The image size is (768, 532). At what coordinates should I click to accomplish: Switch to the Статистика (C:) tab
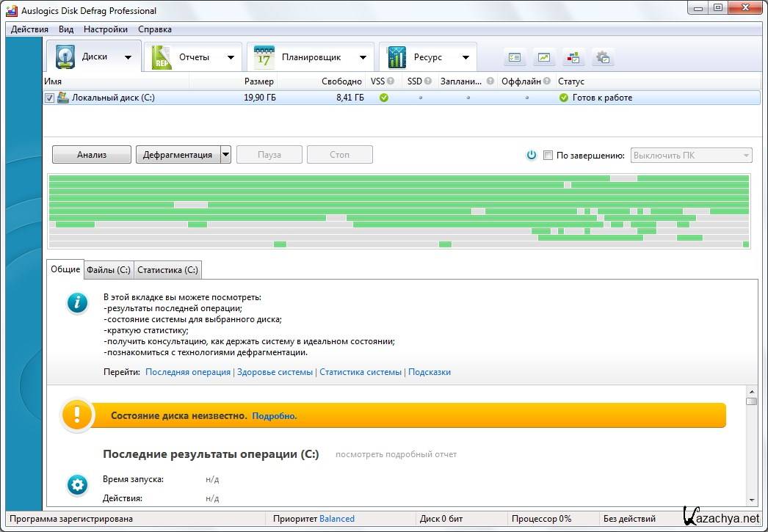coord(167,270)
